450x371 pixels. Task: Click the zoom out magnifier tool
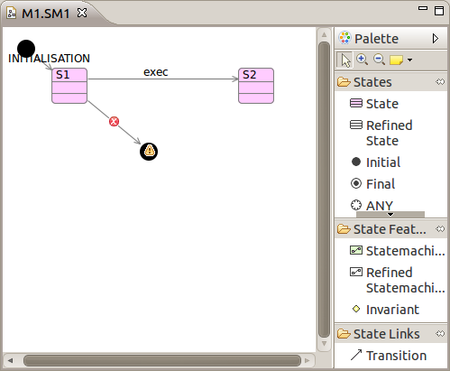[x=379, y=59]
